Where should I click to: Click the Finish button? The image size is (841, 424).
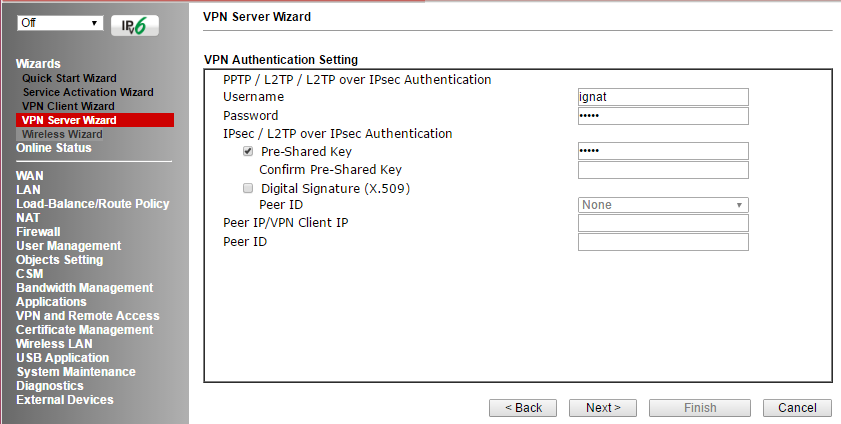(x=699, y=408)
